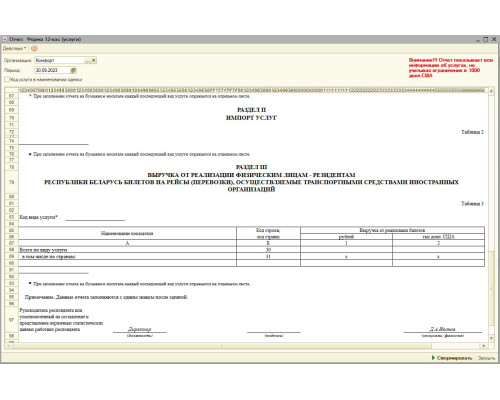The image size is (500, 400).
Task: Click vertical scrollbar down arrow
Action: (x=491, y=338)
